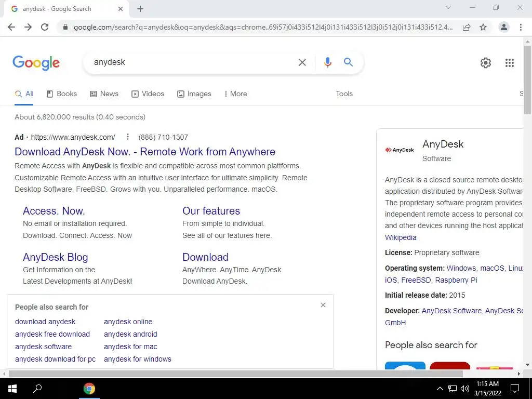Open the Windows Start menu
Screen dimensions: 532x399
[12, 389]
